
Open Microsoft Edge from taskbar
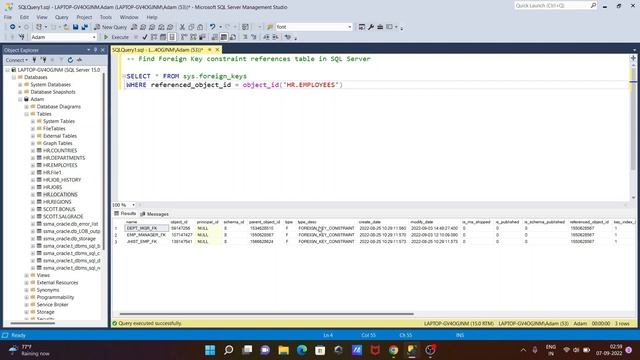click(302, 350)
